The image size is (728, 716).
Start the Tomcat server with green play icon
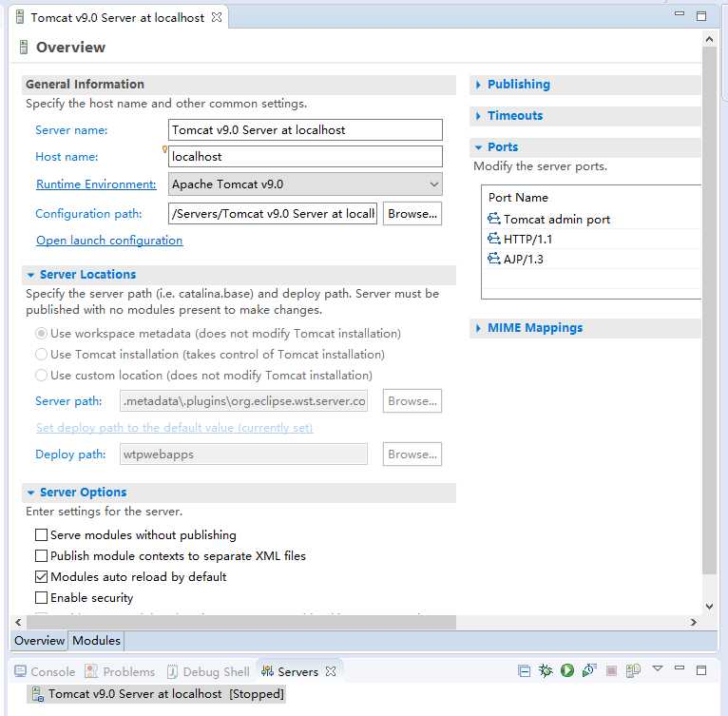click(x=566, y=670)
